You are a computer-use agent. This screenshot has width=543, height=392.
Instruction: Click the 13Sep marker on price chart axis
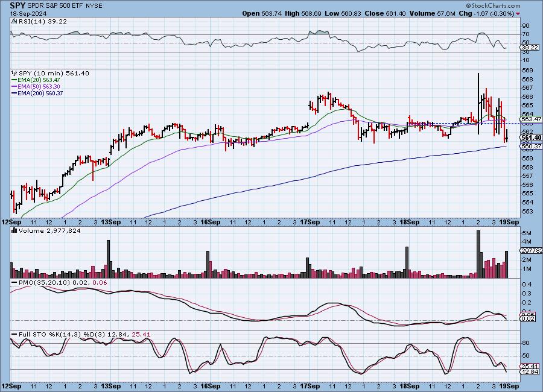111,222
